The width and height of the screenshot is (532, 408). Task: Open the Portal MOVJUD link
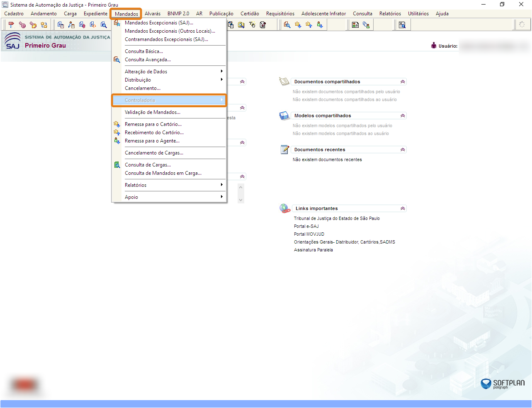point(309,234)
